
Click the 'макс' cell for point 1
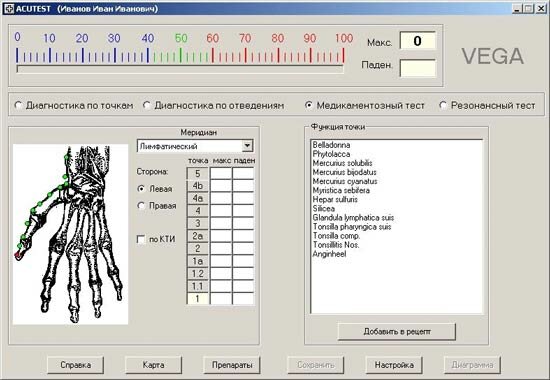(221, 299)
